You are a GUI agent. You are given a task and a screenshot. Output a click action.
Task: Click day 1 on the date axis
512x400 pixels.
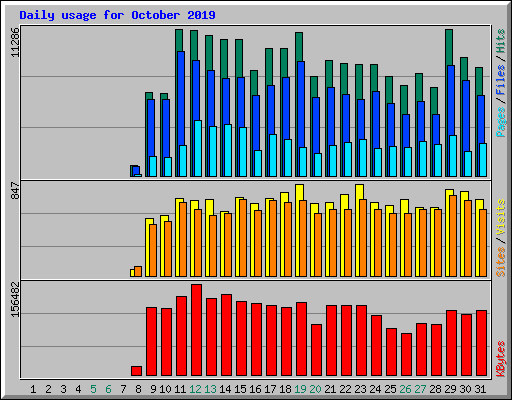[33, 389]
